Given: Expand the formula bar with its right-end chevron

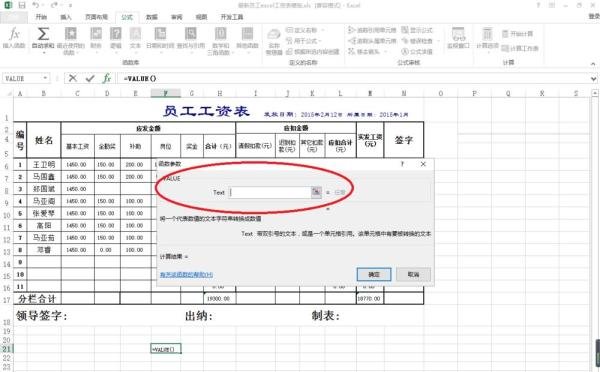Looking at the screenshot, I should click(x=593, y=78).
